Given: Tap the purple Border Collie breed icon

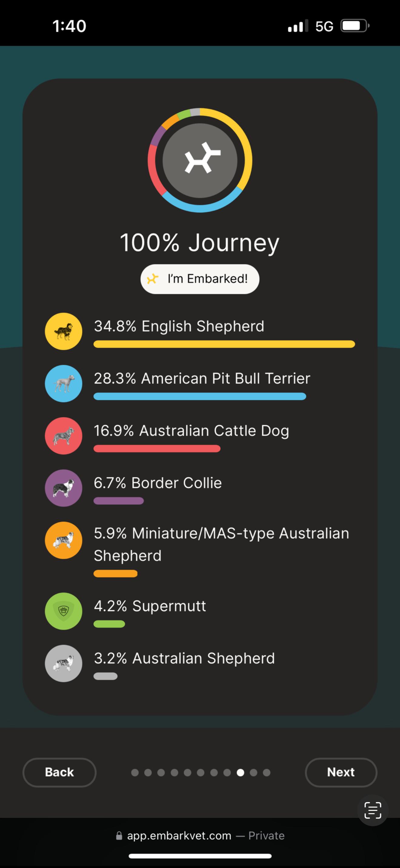Looking at the screenshot, I should [x=63, y=488].
